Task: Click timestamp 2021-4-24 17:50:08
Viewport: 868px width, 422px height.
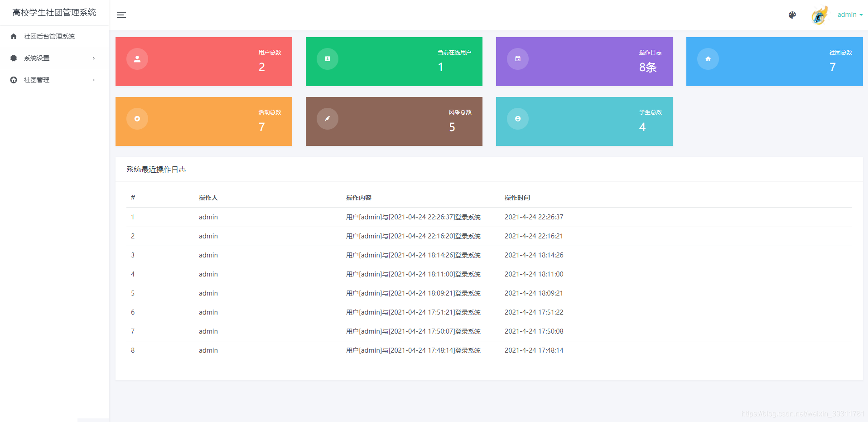Action: click(534, 331)
